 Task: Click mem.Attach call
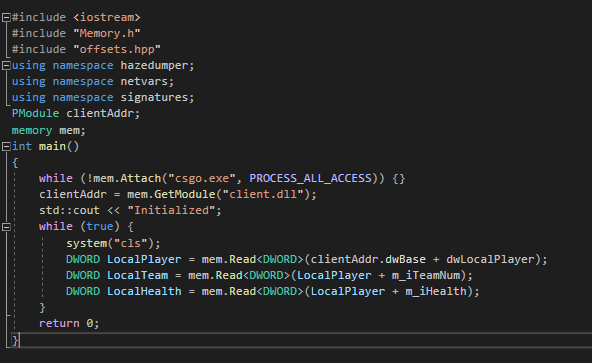click(127, 178)
